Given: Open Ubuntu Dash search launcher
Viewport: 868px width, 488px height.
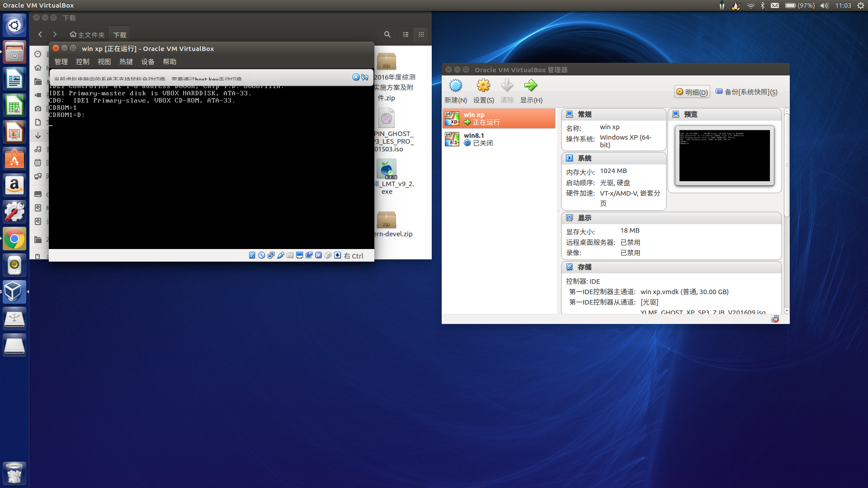Looking at the screenshot, I should click(14, 25).
